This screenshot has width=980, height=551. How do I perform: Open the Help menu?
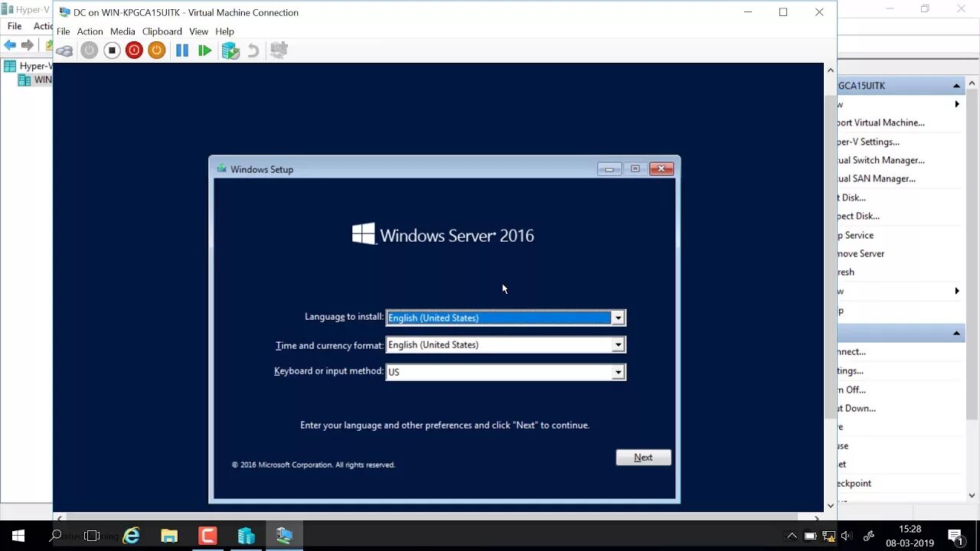click(224, 31)
